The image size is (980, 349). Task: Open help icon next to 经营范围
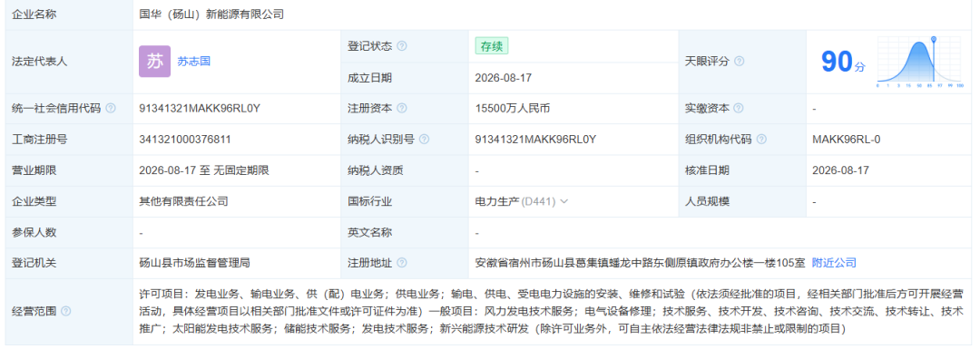tap(66, 311)
